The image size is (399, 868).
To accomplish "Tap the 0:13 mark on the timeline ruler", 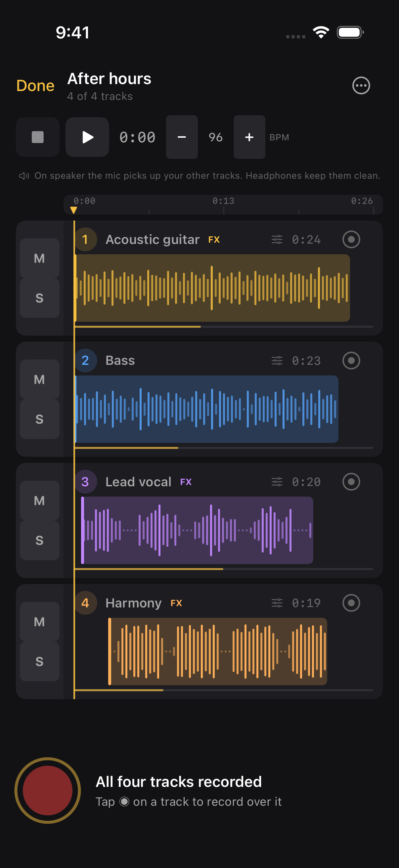I will [x=223, y=201].
